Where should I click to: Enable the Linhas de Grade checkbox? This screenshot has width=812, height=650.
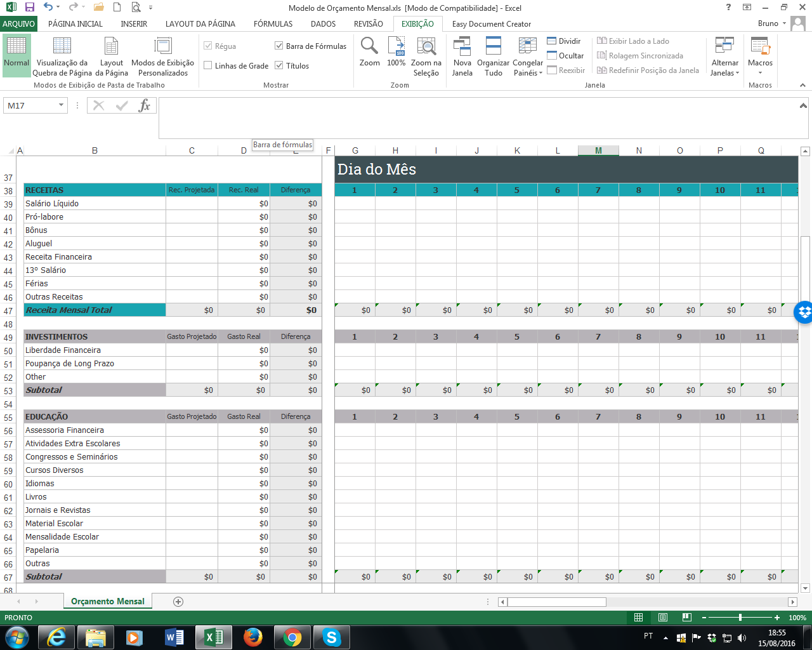(x=207, y=65)
